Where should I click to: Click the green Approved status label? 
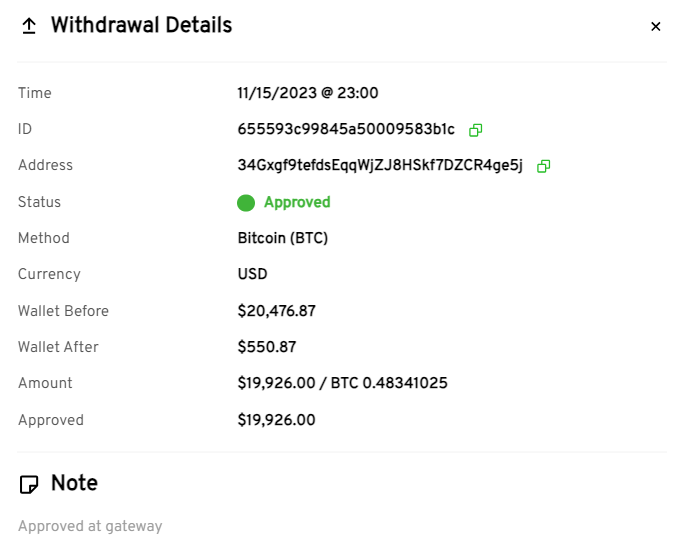pyautogui.click(x=297, y=202)
